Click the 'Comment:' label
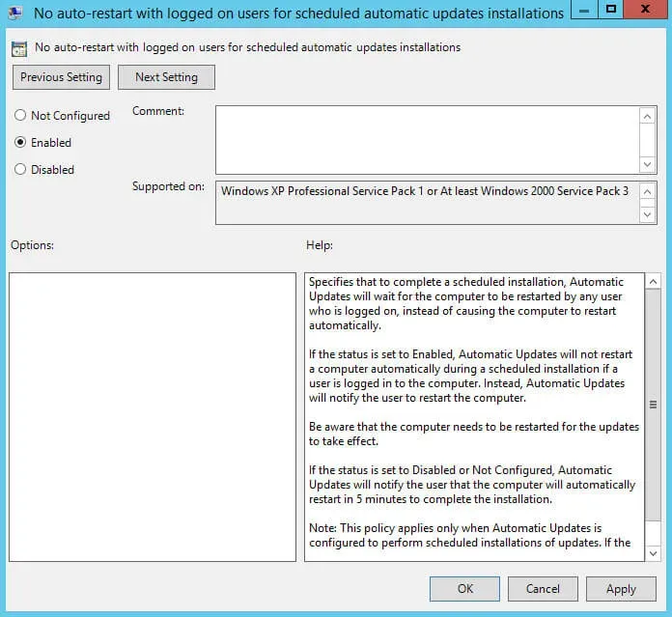Image resolution: width=672 pixels, height=617 pixels. click(x=158, y=111)
